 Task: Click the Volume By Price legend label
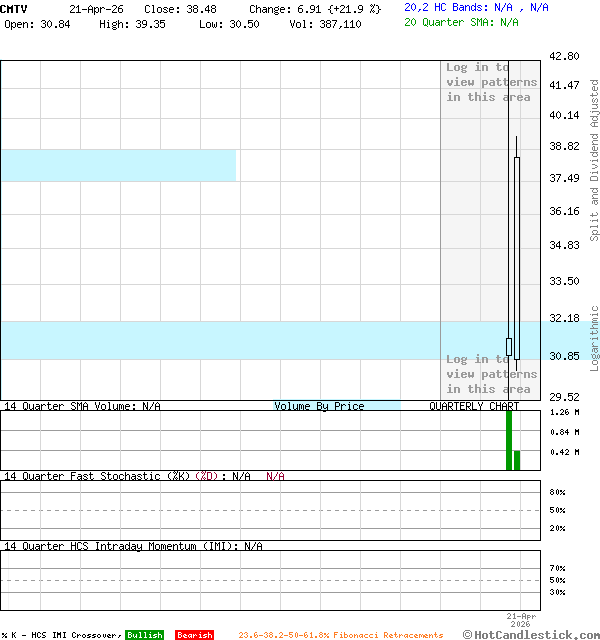click(x=319, y=406)
